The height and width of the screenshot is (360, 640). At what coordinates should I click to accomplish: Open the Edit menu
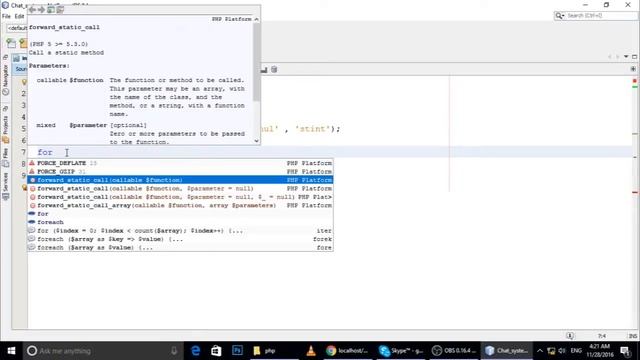pos(19,16)
